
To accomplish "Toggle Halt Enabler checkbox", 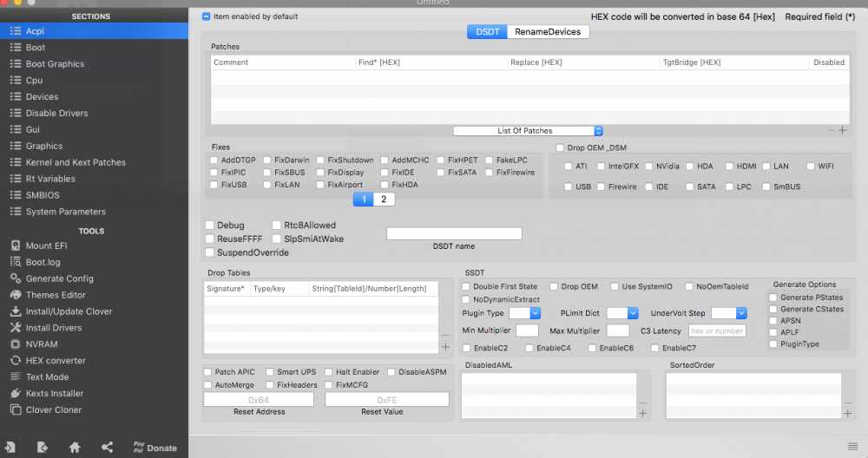I will [x=328, y=372].
